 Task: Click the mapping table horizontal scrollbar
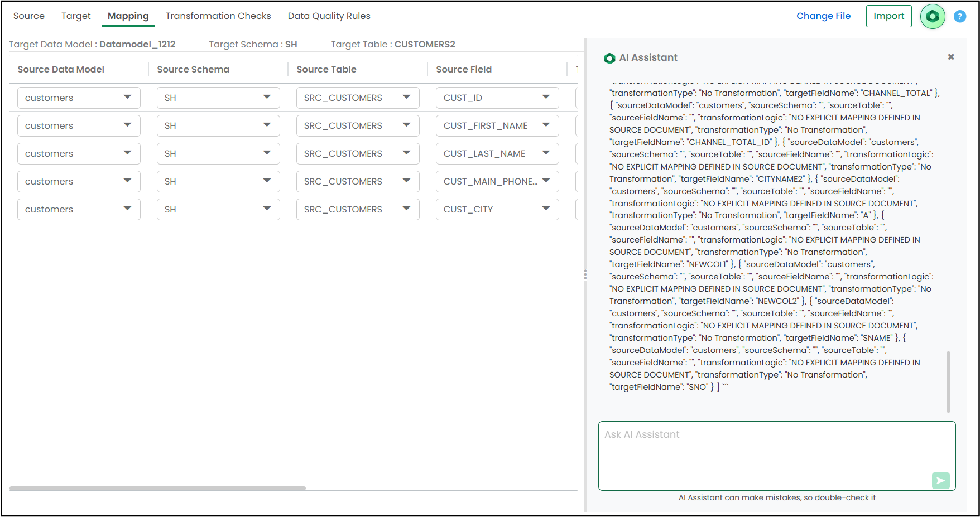(157, 488)
